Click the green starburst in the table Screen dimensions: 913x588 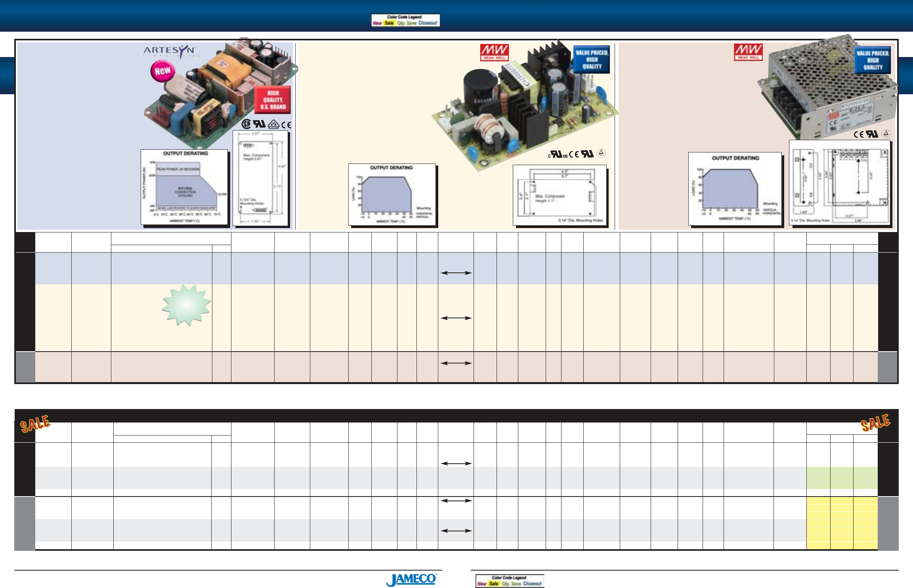click(x=186, y=305)
